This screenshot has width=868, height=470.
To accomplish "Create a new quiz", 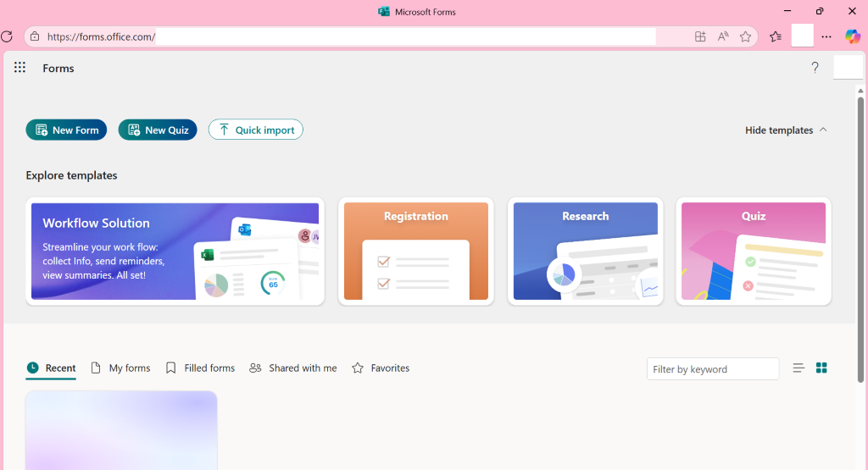I will (x=158, y=130).
